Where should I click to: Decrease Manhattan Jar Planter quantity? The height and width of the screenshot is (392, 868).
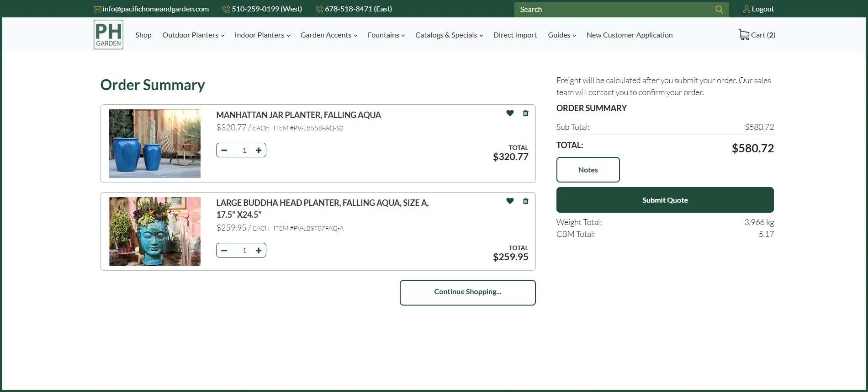[224, 150]
